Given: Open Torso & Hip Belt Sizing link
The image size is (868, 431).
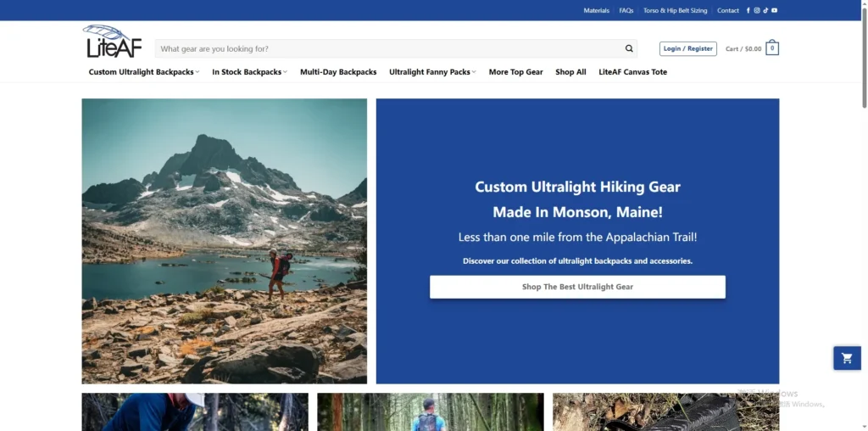Looking at the screenshot, I should point(675,10).
